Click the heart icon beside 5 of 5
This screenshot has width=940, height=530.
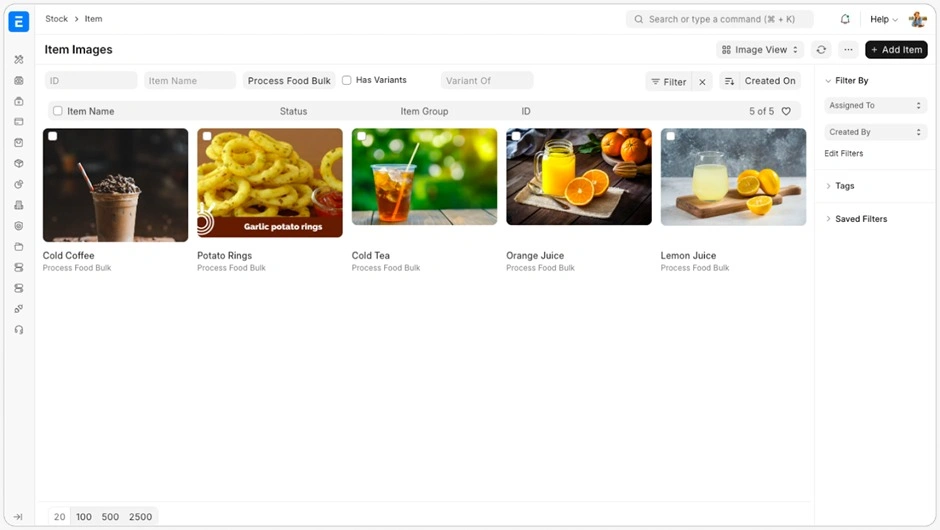[786, 112]
